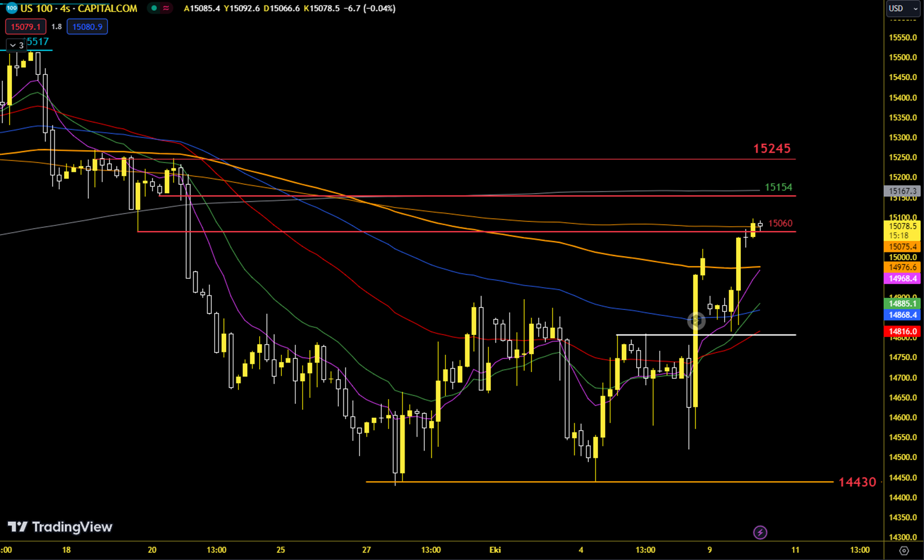Click the white horizontal line near 14800
Viewport: 924px width, 560px height.
706,335
